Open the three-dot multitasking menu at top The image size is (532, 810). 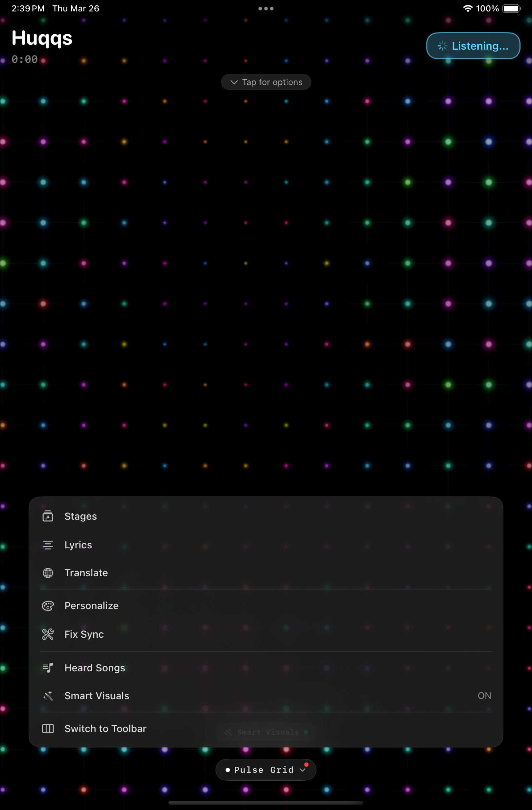(266, 9)
